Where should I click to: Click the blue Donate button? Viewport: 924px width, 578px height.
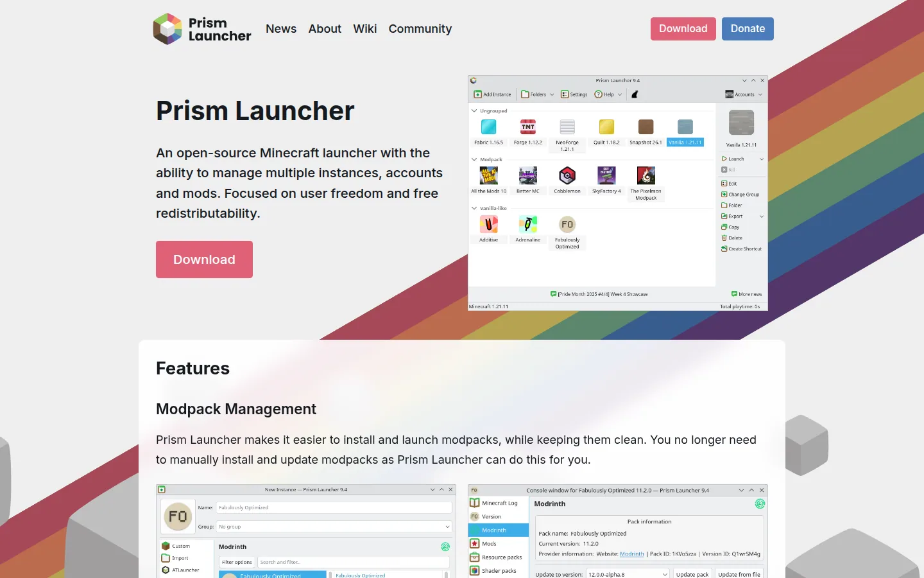748,29
